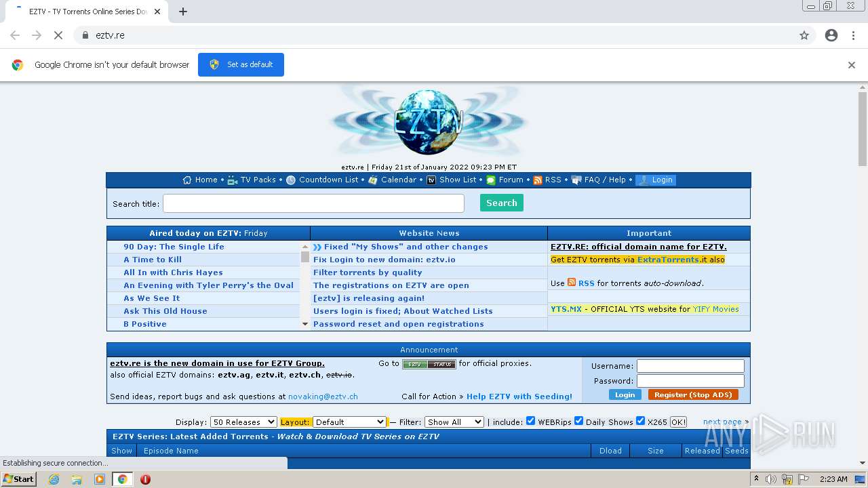This screenshot has width=868, height=488.
Task: Click Set as default button
Action: point(241,64)
